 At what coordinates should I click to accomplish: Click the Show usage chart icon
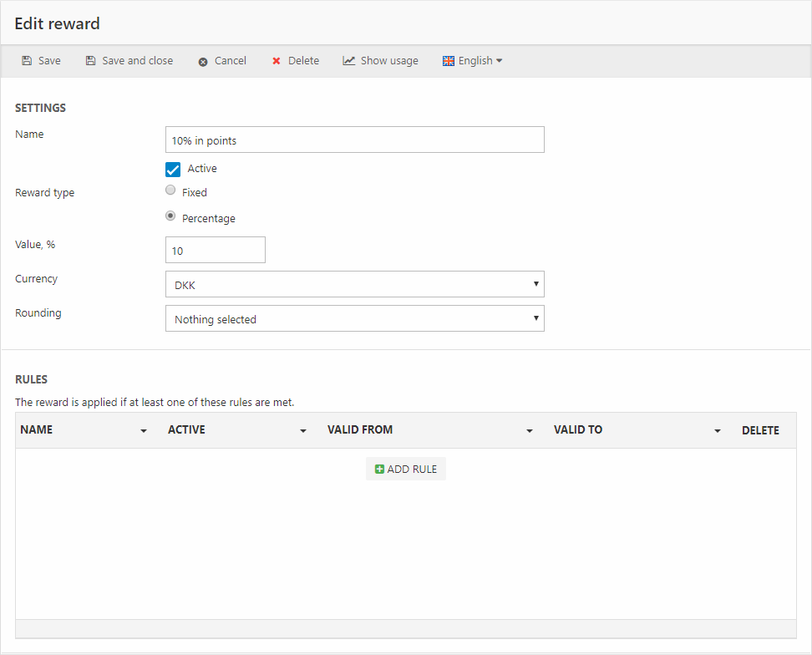[349, 61]
